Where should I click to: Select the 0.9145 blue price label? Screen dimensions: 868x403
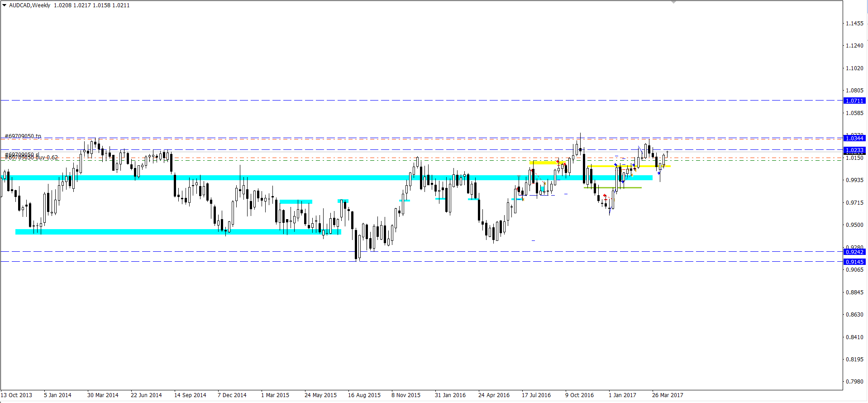(x=854, y=262)
